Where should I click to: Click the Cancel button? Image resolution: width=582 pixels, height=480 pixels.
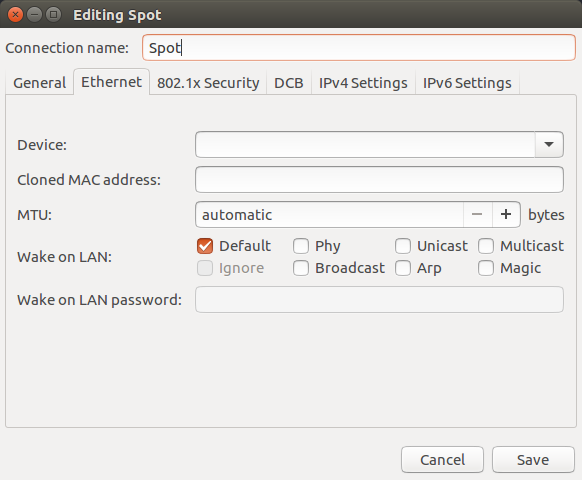coord(442,460)
